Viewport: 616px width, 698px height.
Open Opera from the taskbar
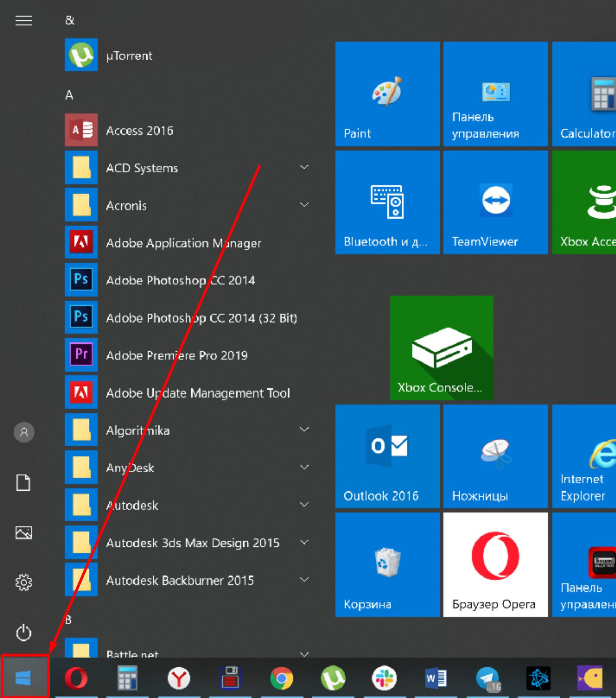pos(76,678)
